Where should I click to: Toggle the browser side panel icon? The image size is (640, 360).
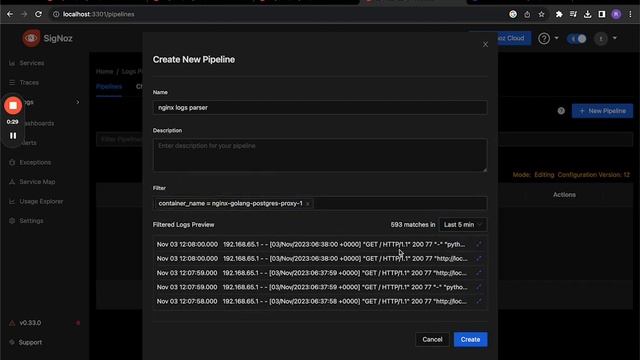pos(602,14)
